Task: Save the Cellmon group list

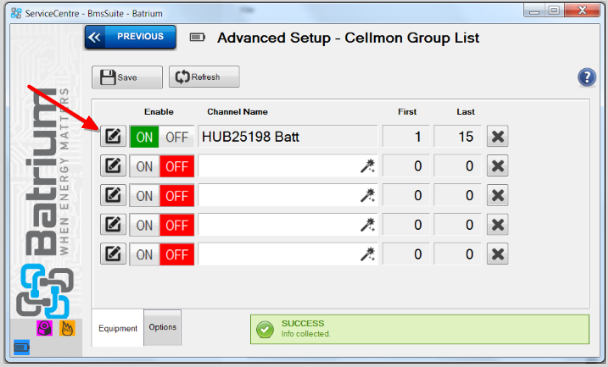Action: click(x=127, y=77)
